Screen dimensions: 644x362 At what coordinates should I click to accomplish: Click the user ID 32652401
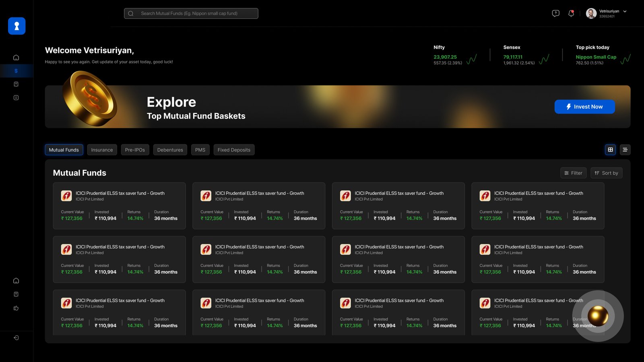pos(607,16)
